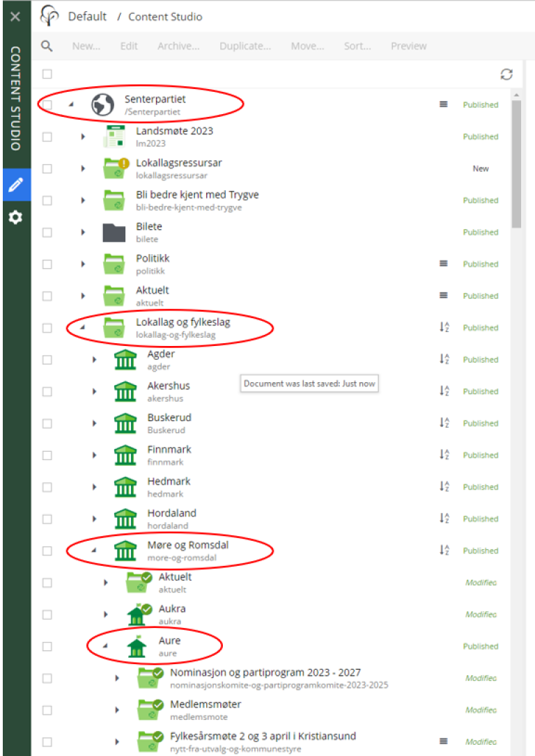Click the New... toolbar action
Screen dimensions: 535x756
[x=86, y=46]
